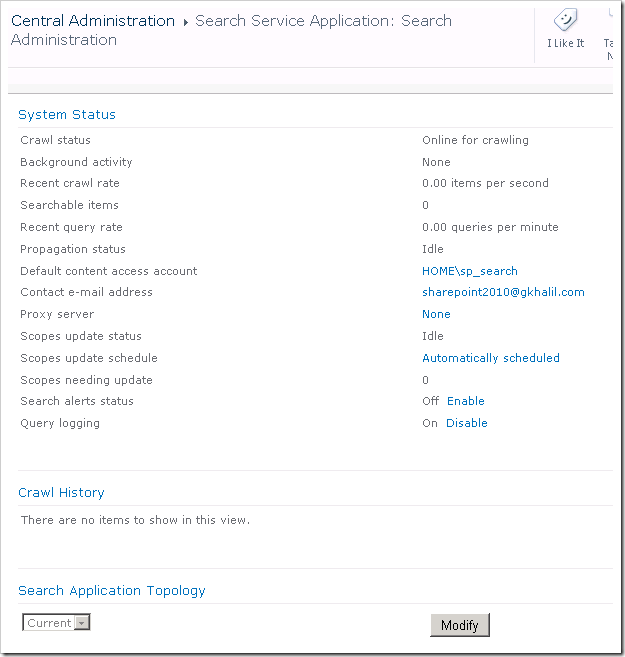Click the Default content access account label
Screen dimensions: 625x657
[x=108, y=271]
